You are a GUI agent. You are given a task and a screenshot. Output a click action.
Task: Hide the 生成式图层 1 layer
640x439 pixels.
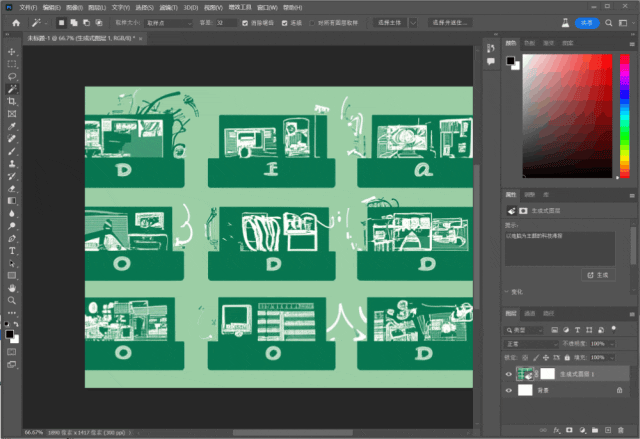coord(509,373)
